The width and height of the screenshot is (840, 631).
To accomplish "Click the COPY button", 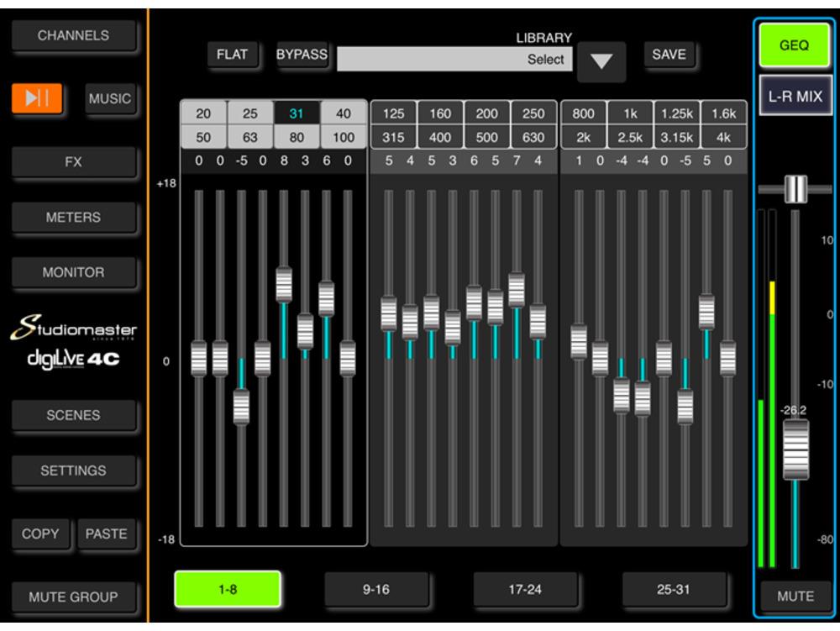I will tap(40, 534).
